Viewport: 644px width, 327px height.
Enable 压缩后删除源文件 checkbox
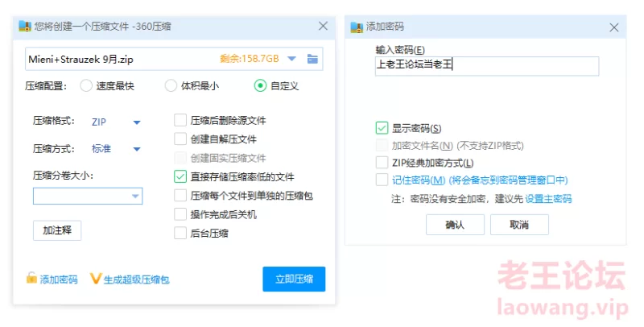coord(180,121)
